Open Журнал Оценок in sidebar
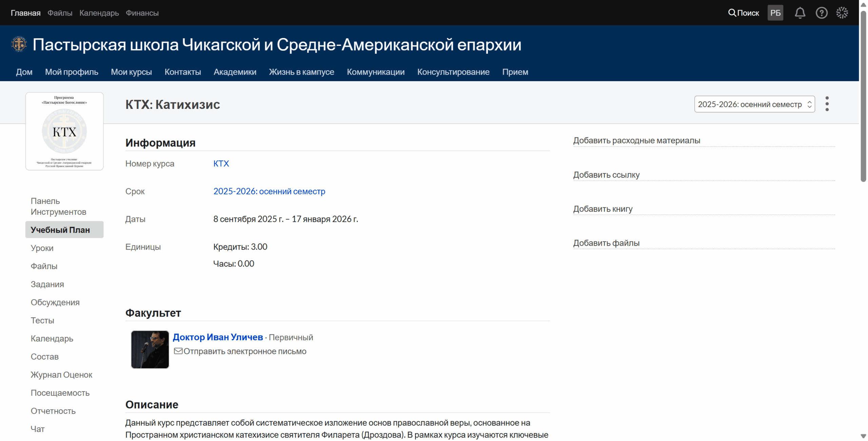The image size is (868, 441). point(61,375)
